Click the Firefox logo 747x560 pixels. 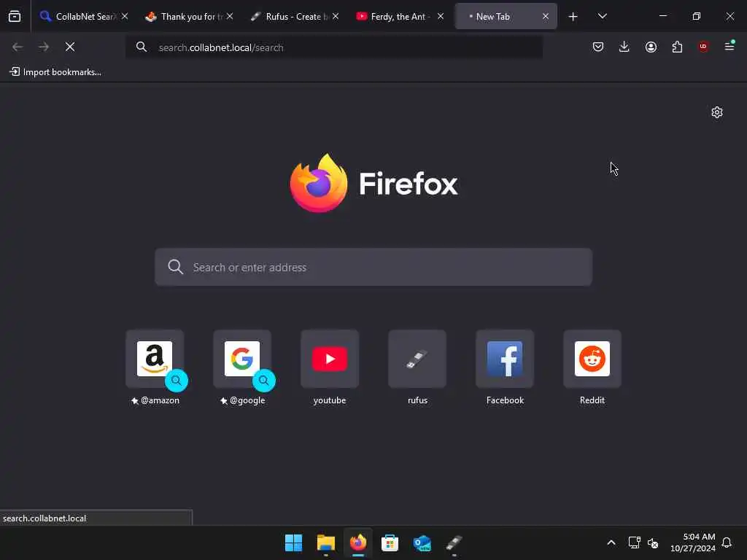(x=373, y=183)
